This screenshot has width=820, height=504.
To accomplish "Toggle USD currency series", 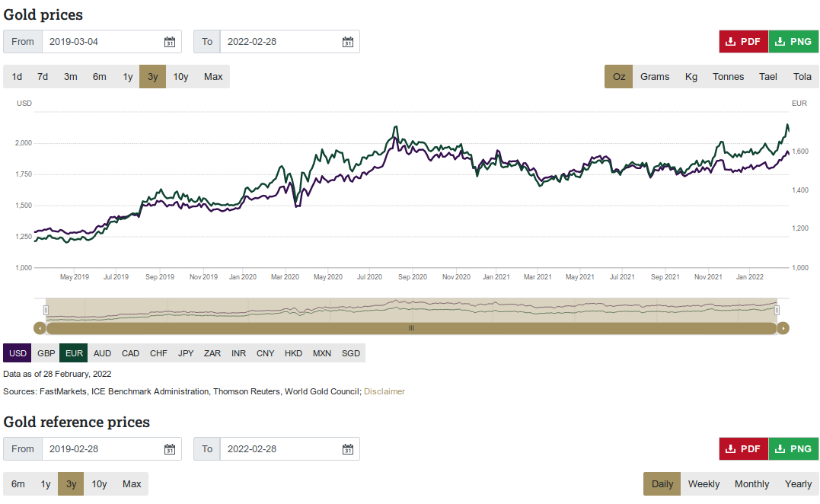I will click(x=18, y=353).
